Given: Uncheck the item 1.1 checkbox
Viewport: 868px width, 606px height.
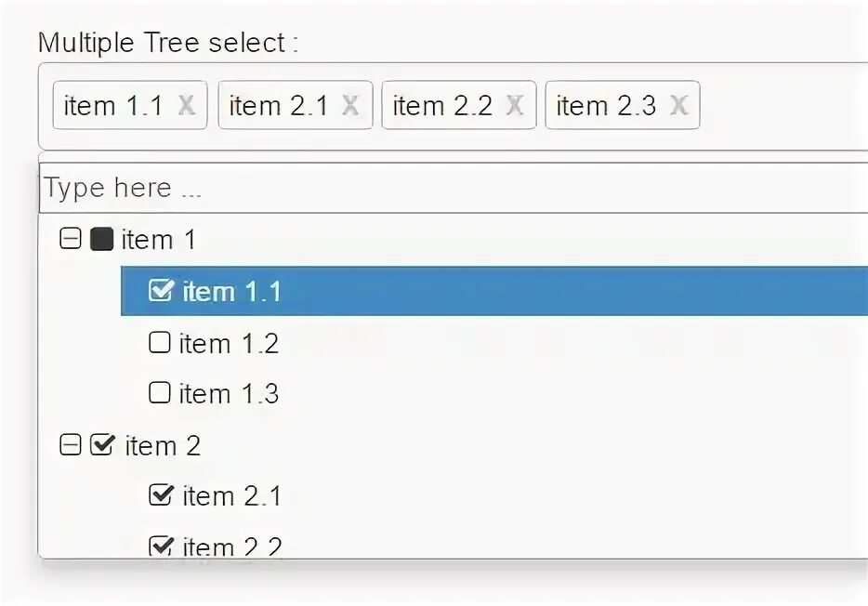Looking at the screenshot, I should point(161,291).
